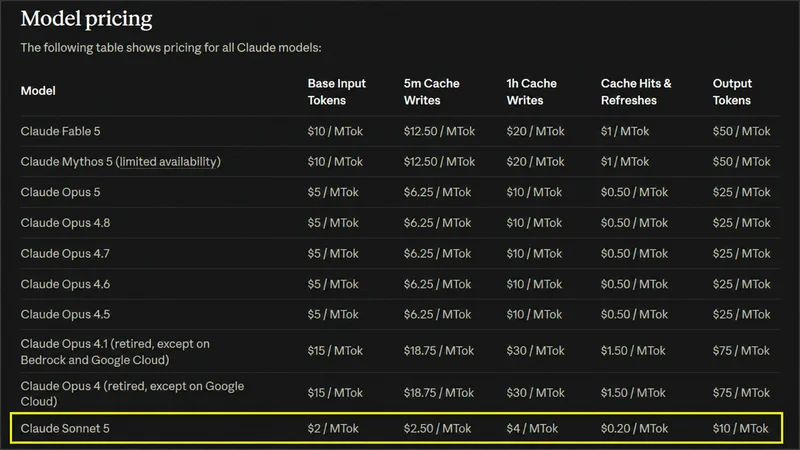Viewport: 800px width, 450px height.
Task: Select the 'Claude Opus 5' model name
Action: pyautogui.click(x=60, y=192)
